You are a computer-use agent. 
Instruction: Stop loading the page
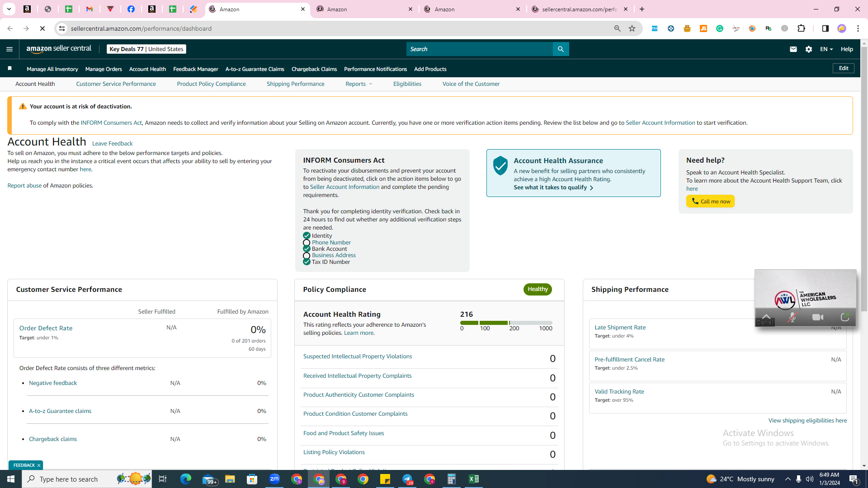(x=42, y=28)
